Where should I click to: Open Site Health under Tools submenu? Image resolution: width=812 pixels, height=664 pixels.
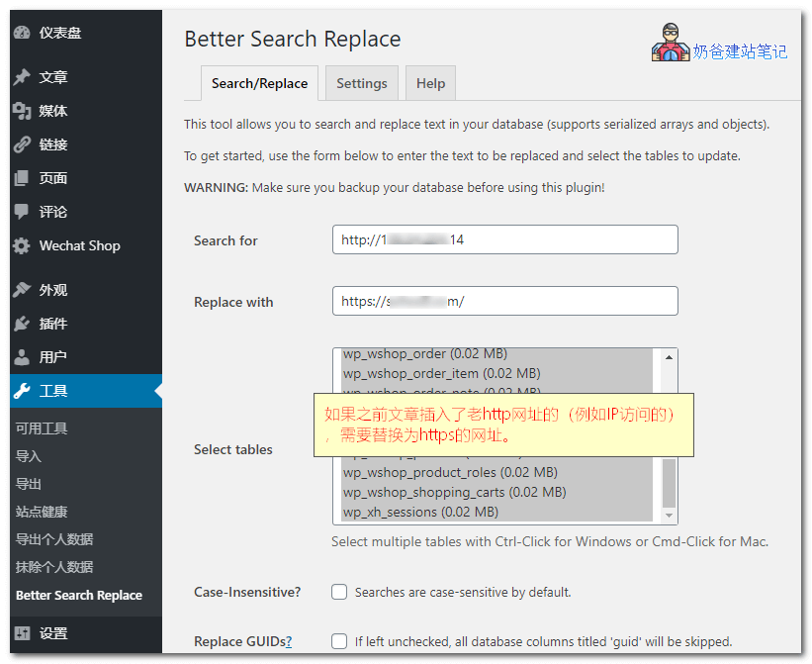[x=42, y=512]
